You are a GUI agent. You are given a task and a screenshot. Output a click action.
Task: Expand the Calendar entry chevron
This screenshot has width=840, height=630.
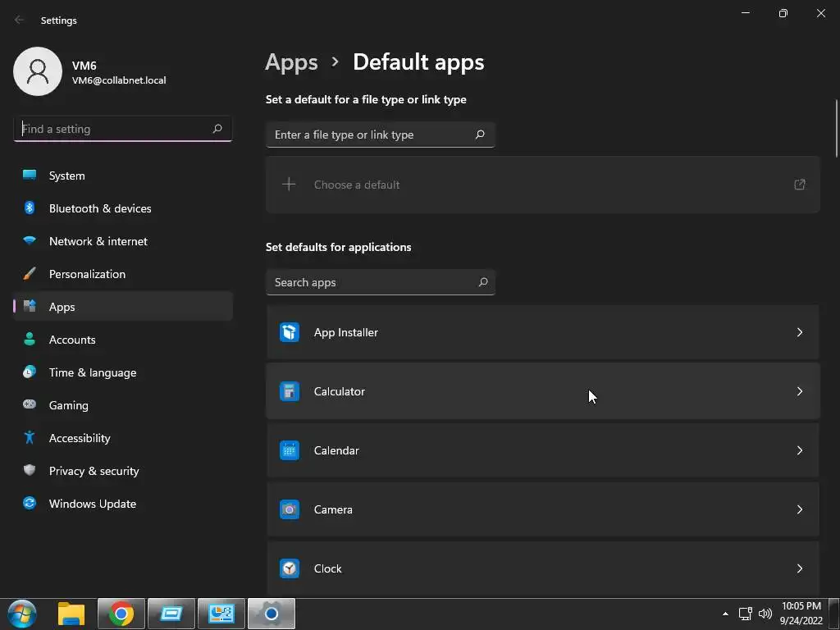(x=800, y=450)
